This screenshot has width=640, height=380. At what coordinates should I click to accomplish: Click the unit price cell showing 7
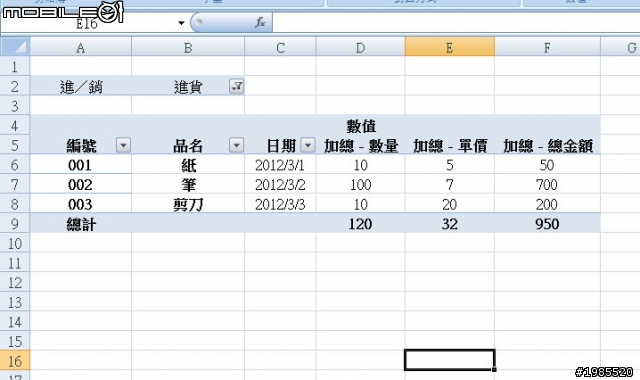point(449,184)
